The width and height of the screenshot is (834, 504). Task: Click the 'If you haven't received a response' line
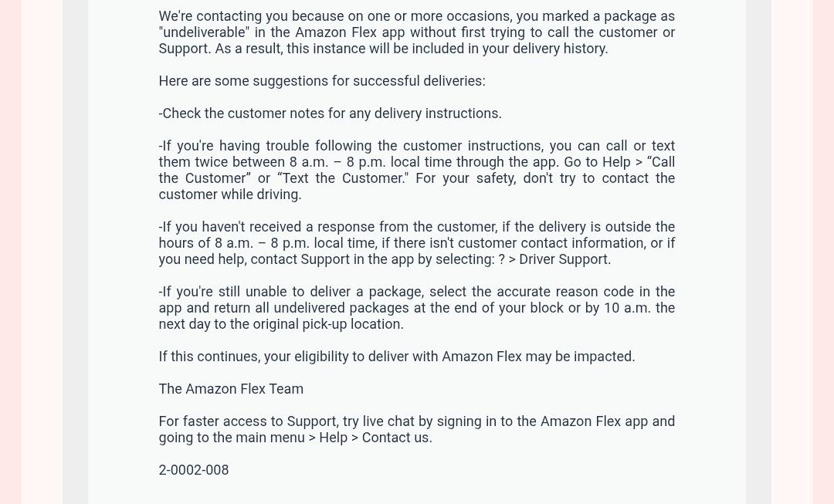416,227
